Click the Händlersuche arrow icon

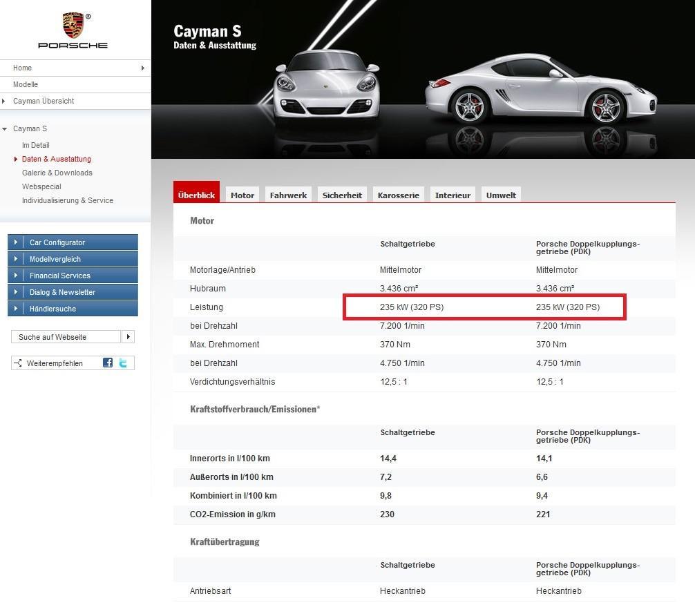pos(15,309)
